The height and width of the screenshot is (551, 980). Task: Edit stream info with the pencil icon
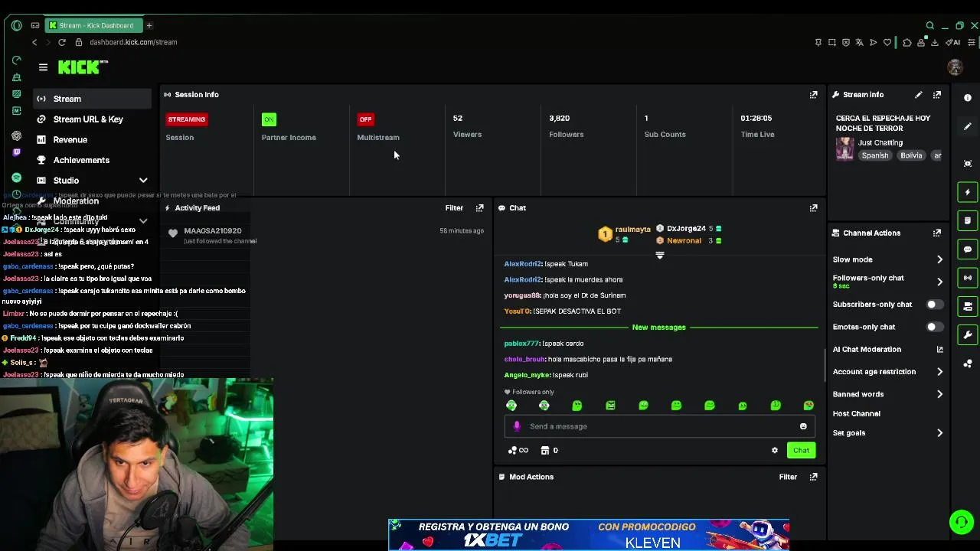(x=918, y=95)
